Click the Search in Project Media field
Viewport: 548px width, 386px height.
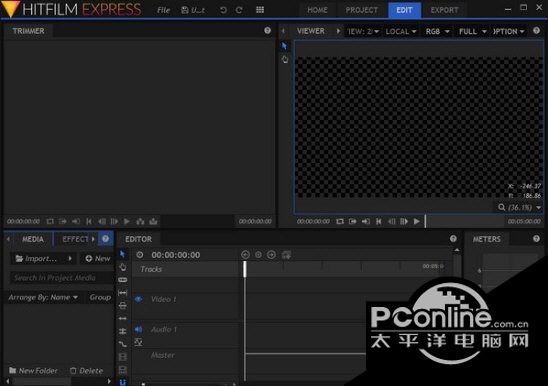click(x=61, y=278)
